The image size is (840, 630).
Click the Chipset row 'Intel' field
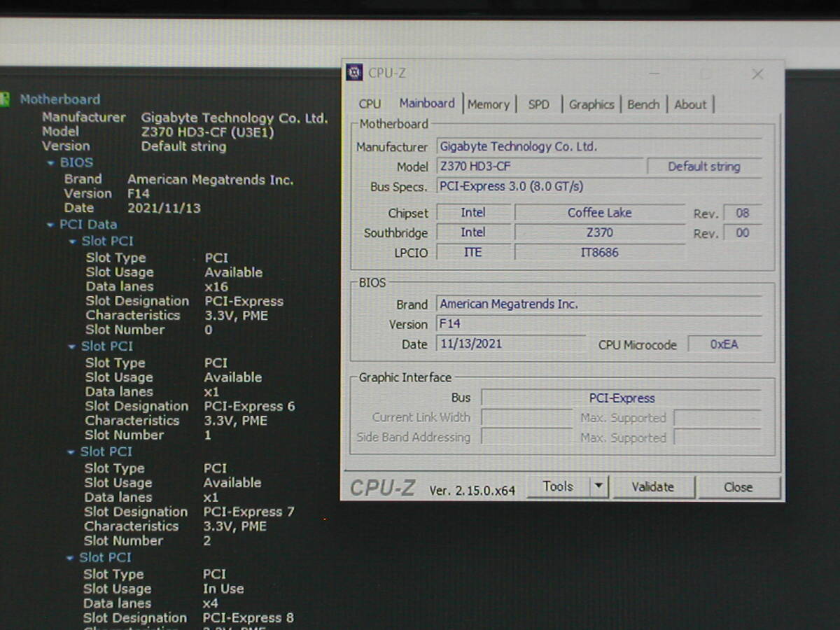(473, 213)
